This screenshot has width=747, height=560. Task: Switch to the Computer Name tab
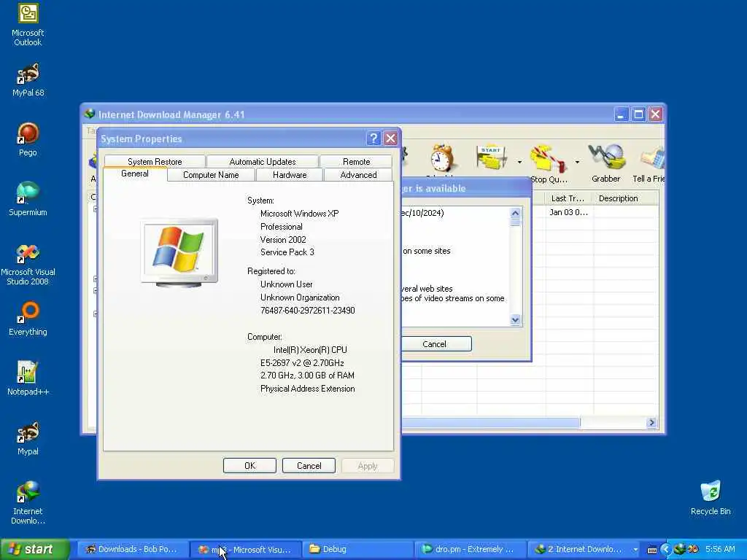pos(211,175)
